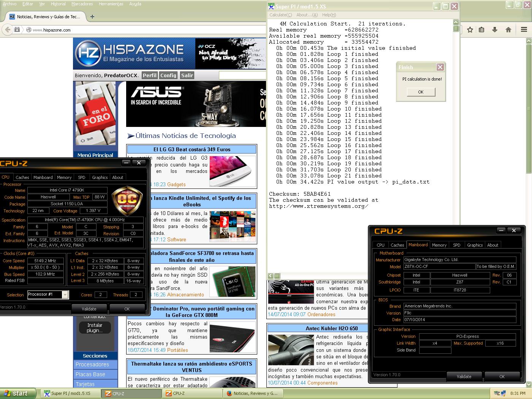Open the About...(A) menu in Super PI
This screenshot has width=532, height=399.
(307, 15)
